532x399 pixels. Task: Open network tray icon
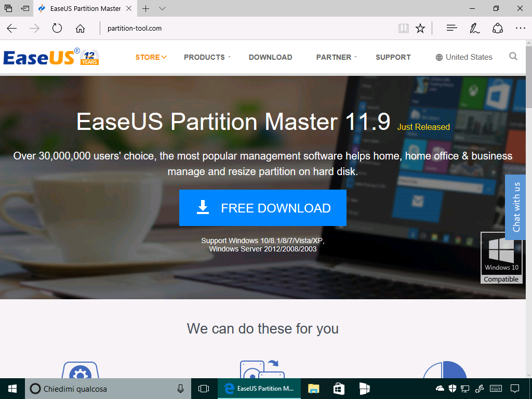(465, 389)
